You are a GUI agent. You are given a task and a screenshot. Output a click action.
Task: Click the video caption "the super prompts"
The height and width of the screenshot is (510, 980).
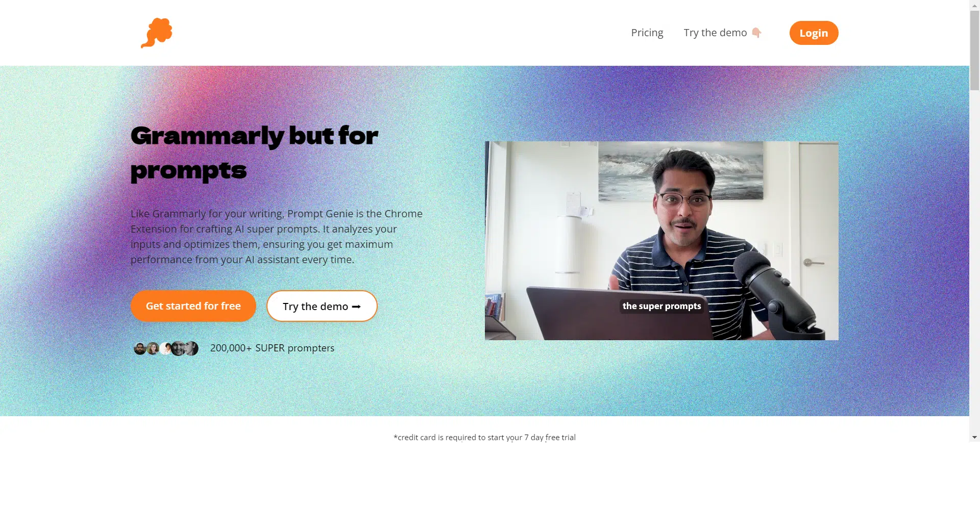(x=661, y=306)
